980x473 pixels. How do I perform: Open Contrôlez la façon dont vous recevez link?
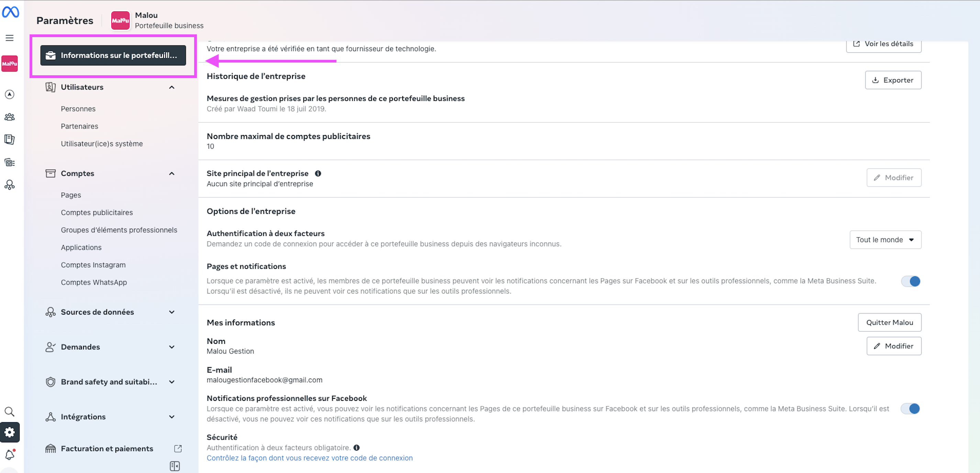coord(309,458)
